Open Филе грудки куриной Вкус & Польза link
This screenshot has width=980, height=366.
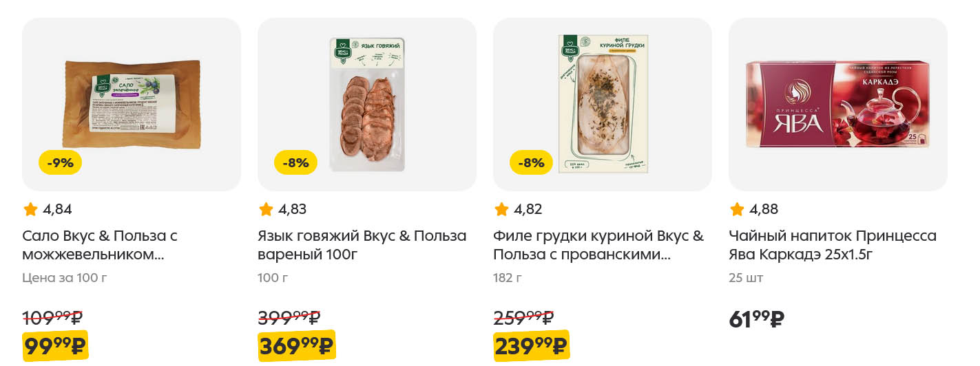point(598,246)
